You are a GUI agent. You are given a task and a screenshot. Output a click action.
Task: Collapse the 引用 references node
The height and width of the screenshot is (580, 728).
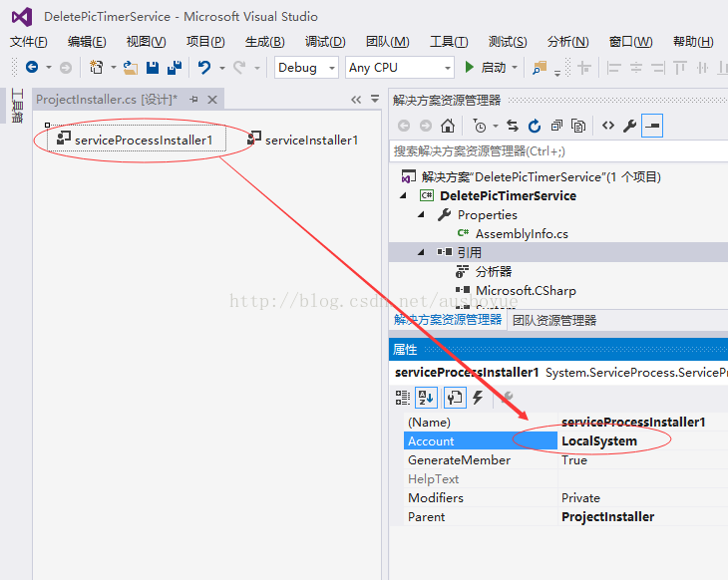coord(421,252)
